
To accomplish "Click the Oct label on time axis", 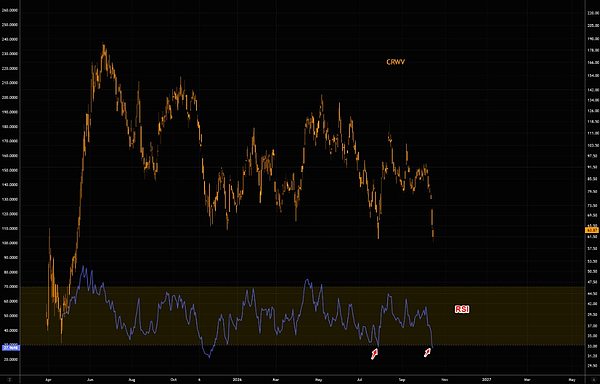I will tap(173, 380).
